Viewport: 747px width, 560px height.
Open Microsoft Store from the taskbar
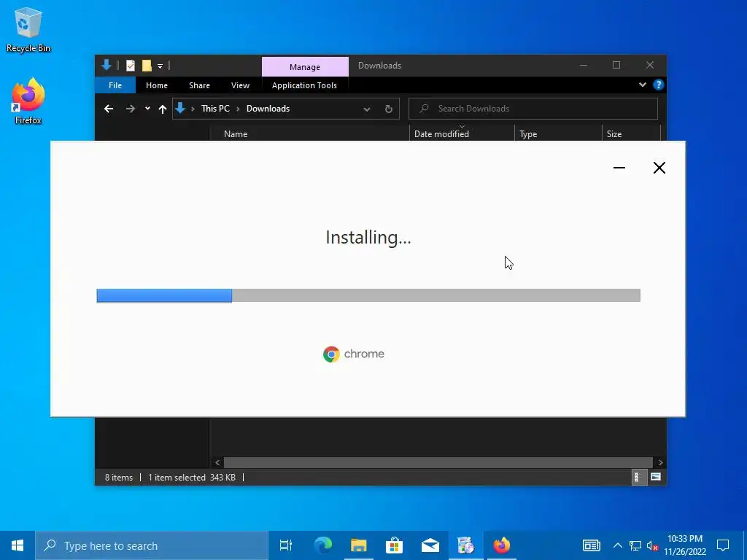point(395,545)
